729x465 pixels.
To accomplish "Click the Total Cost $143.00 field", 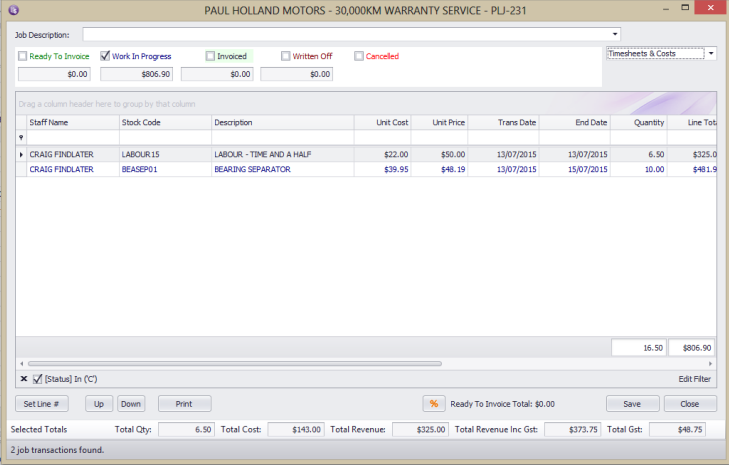I will [296, 429].
